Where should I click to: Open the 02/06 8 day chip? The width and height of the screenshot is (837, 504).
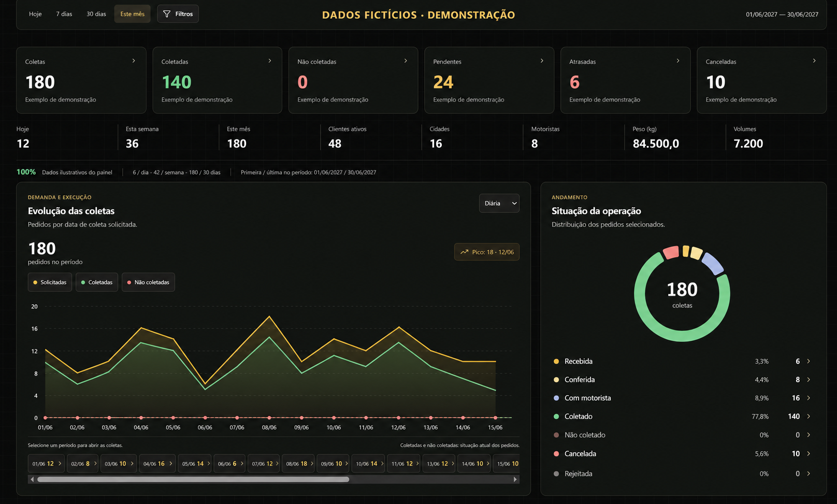click(83, 464)
